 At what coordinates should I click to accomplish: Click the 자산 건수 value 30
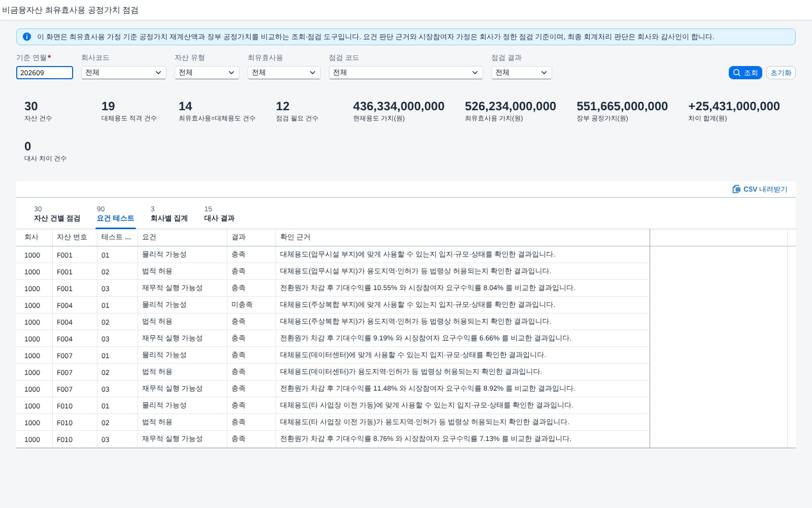click(x=31, y=106)
